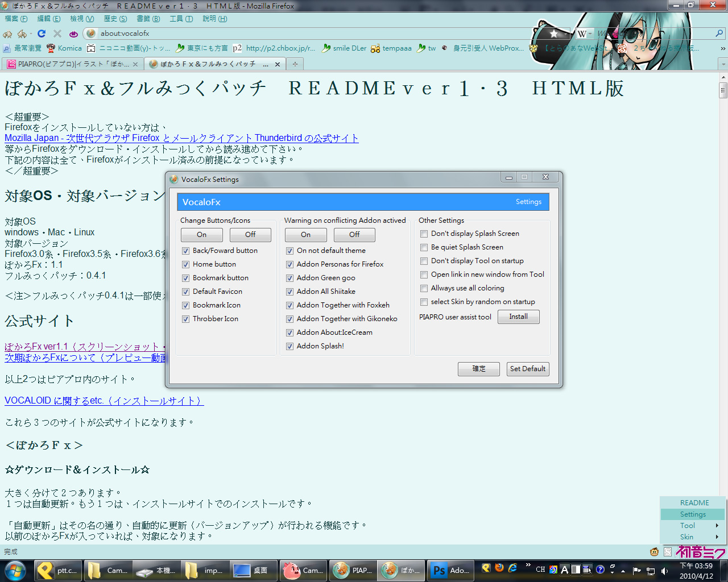Toggle the Home button checkbox

pyautogui.click(x=185, y=264)
